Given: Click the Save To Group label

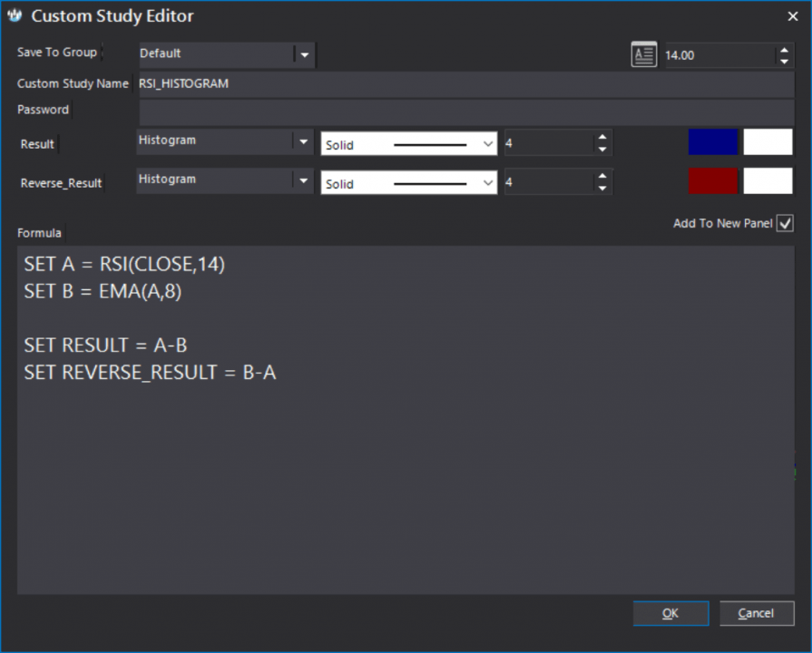Looking at the screenshot, I should [57, 53].
